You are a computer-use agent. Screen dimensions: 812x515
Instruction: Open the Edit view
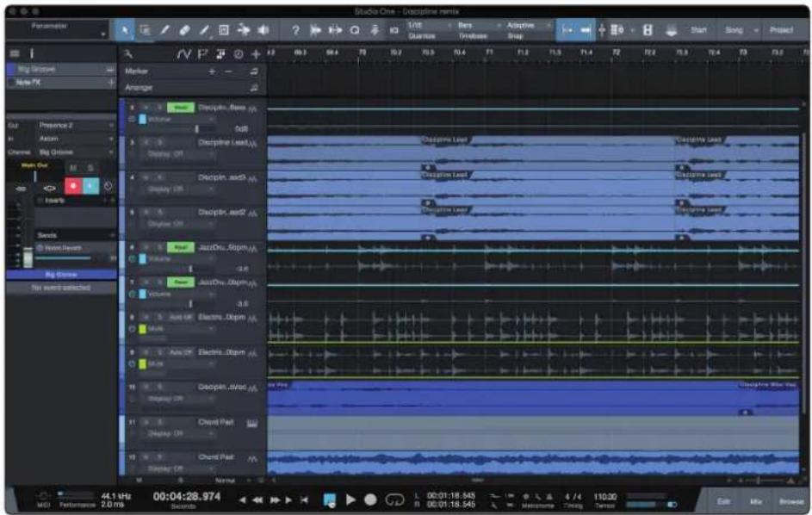pos(723,501)
